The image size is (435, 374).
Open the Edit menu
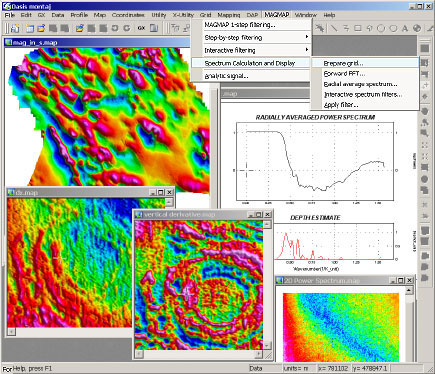tap(26, 15)
